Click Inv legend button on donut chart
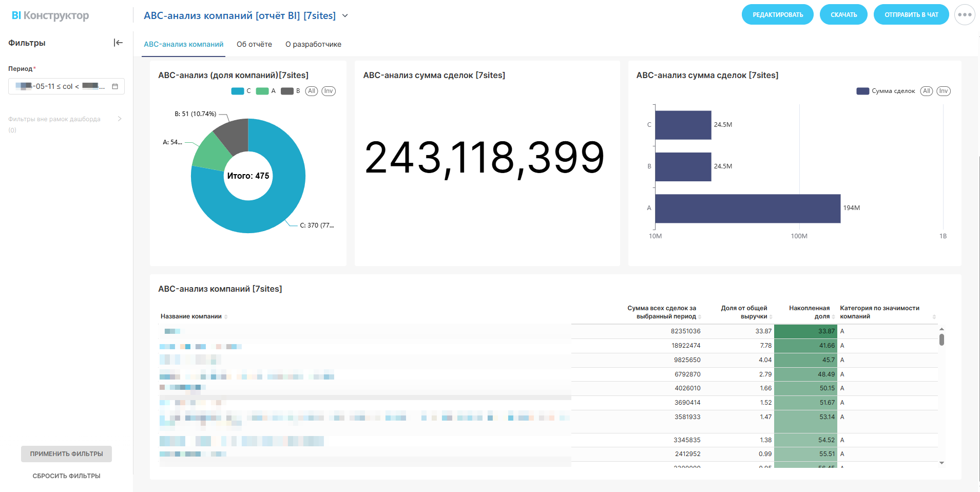 pyautogui.click(x=329, y=91)
